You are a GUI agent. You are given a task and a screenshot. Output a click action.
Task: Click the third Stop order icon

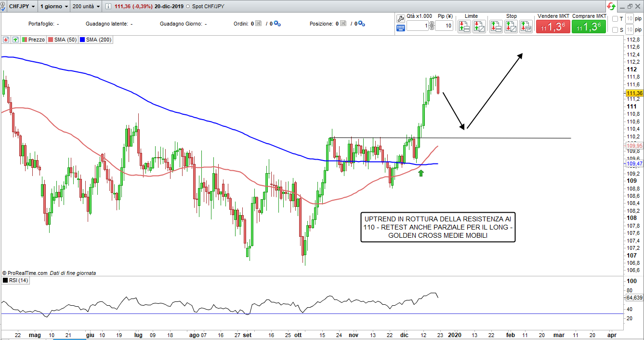click(x=526, y=27)
